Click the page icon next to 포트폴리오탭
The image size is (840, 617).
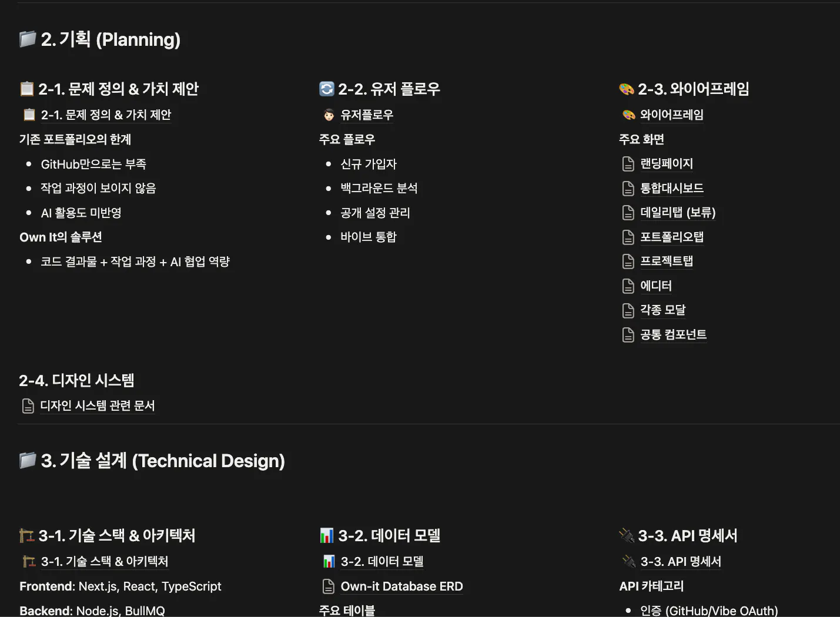pos(628,237)
